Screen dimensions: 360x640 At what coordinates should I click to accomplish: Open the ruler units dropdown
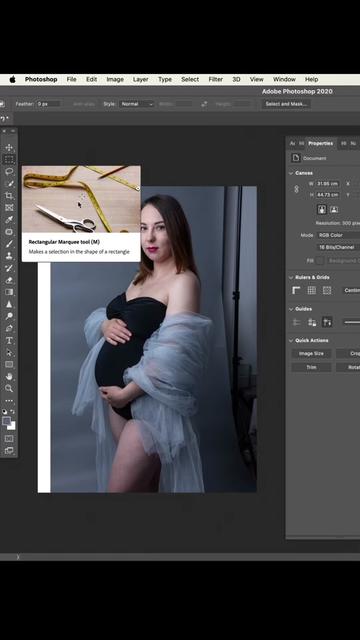tap(351, 290)
